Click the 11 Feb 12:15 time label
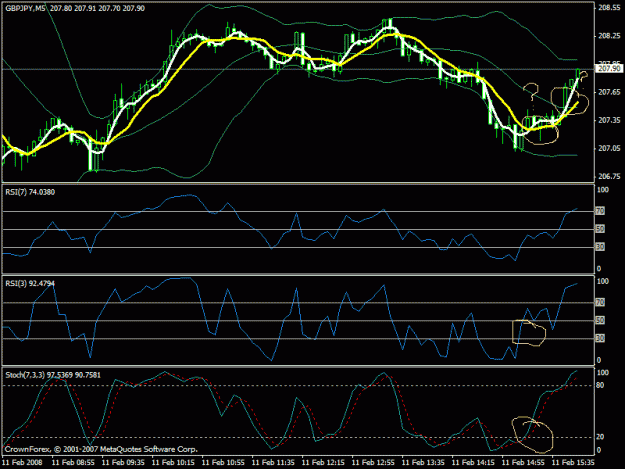This screenshot has height=469, width=625. point(323,463)
